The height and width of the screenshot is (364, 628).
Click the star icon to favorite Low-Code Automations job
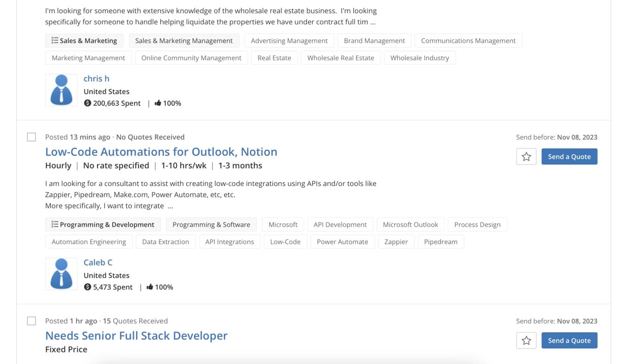[526, 156]
